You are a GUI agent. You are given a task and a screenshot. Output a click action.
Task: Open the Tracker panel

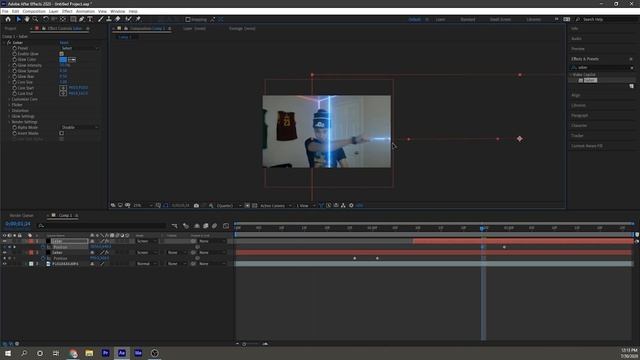click(x=577, y=136)
